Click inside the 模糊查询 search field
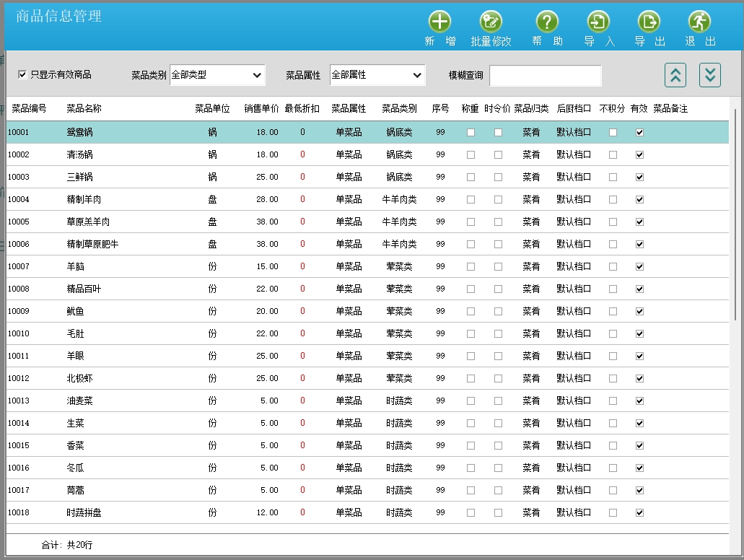 545,76
